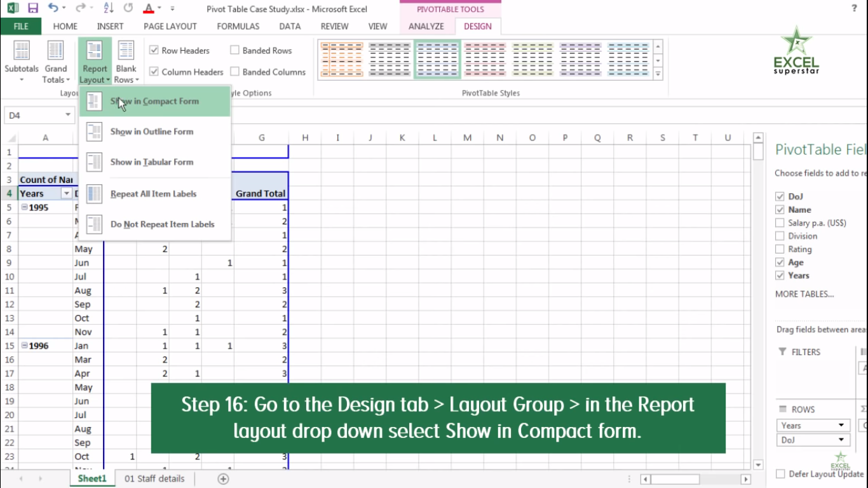Click the Grand Total header cell
This screenshot has width=868, height=488.
(x=261, y=193)
